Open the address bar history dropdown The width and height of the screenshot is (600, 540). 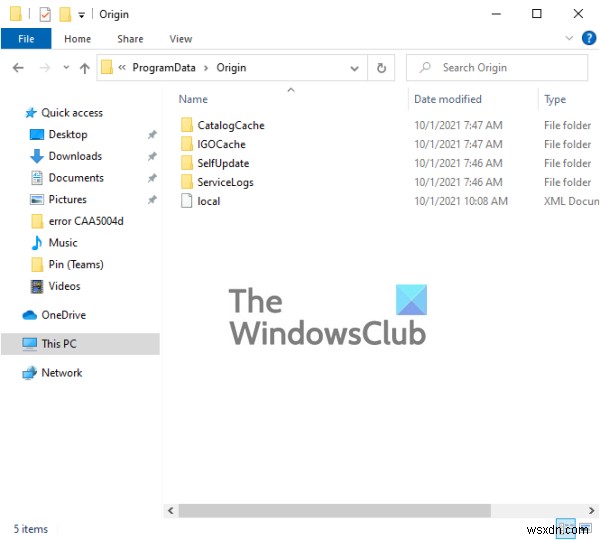coord(354,69)
